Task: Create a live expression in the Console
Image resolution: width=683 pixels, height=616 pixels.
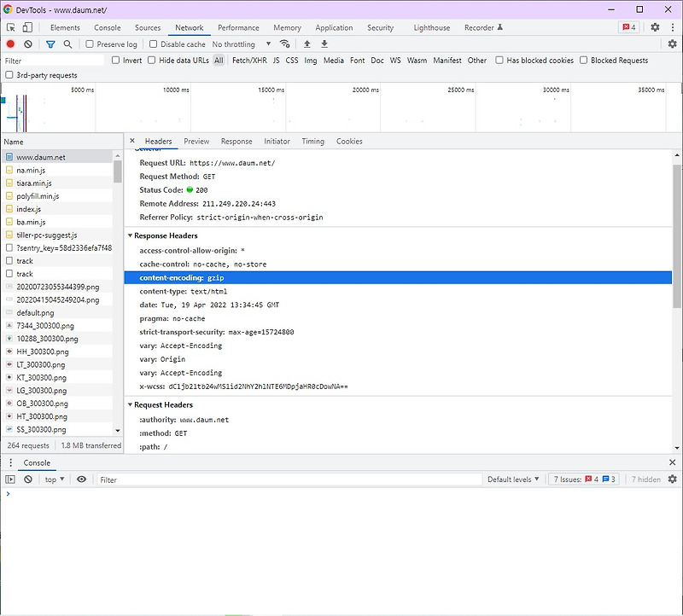Action: pos(82,479)
